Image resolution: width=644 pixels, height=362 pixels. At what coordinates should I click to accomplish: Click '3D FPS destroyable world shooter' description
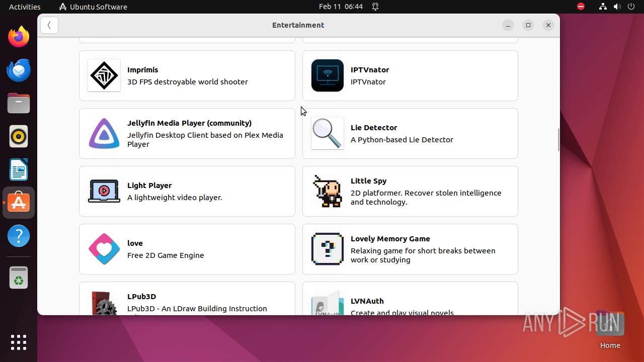(x=188, y=82)
